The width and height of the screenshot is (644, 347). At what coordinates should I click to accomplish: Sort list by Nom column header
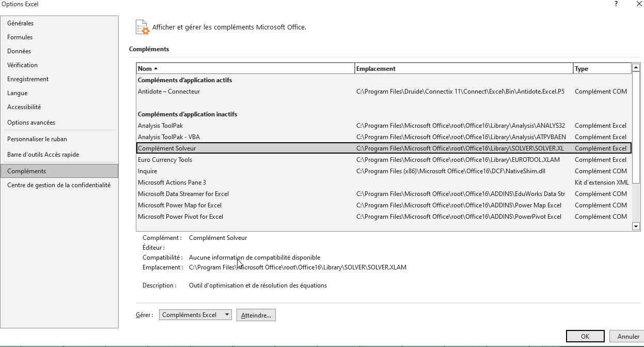click(246, 69)
